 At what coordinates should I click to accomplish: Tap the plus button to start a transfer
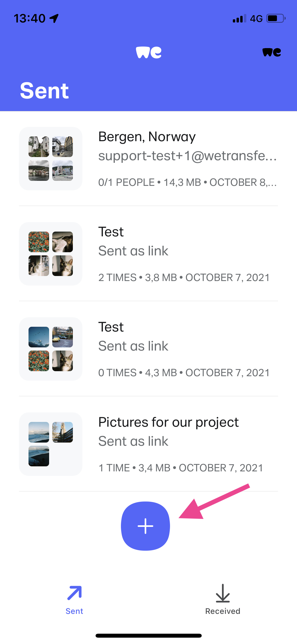145,526
